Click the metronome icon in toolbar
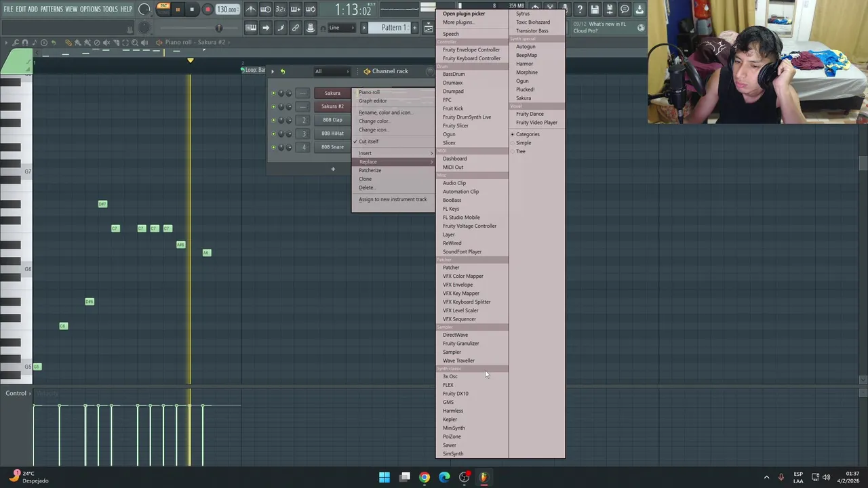This screenshot has width=868, height=488. click(x=251, y=9)
